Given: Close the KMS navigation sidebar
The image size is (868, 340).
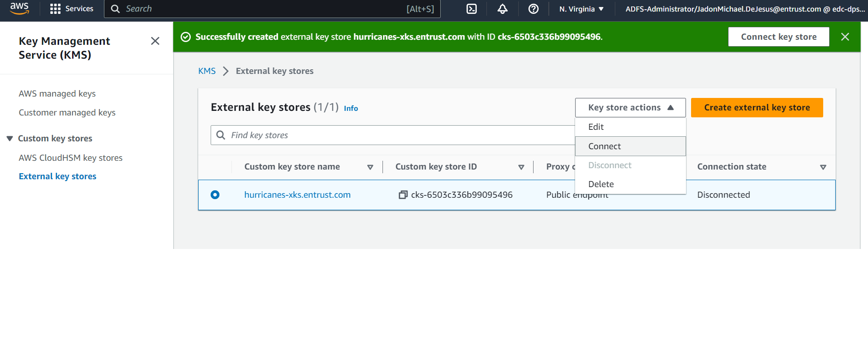Looking at the screenshot, I should click(x=155, y=41).
